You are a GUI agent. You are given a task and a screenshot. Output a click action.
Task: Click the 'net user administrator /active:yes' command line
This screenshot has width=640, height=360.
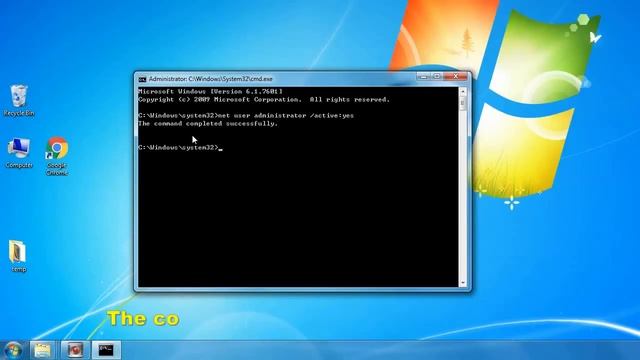pos(246,116)
